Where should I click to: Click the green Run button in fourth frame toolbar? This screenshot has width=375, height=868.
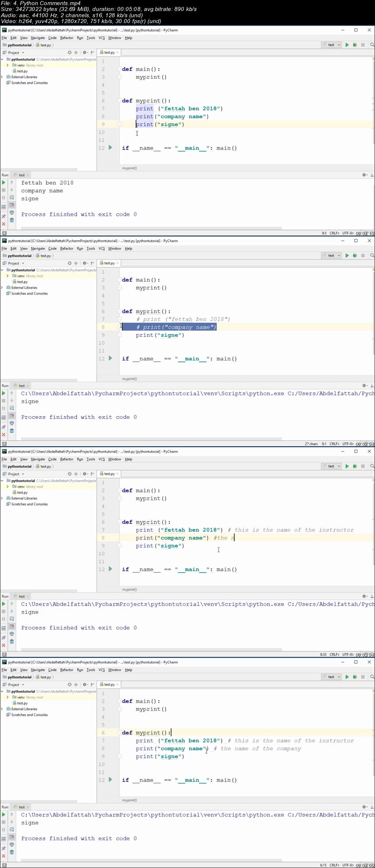point(347,677)
